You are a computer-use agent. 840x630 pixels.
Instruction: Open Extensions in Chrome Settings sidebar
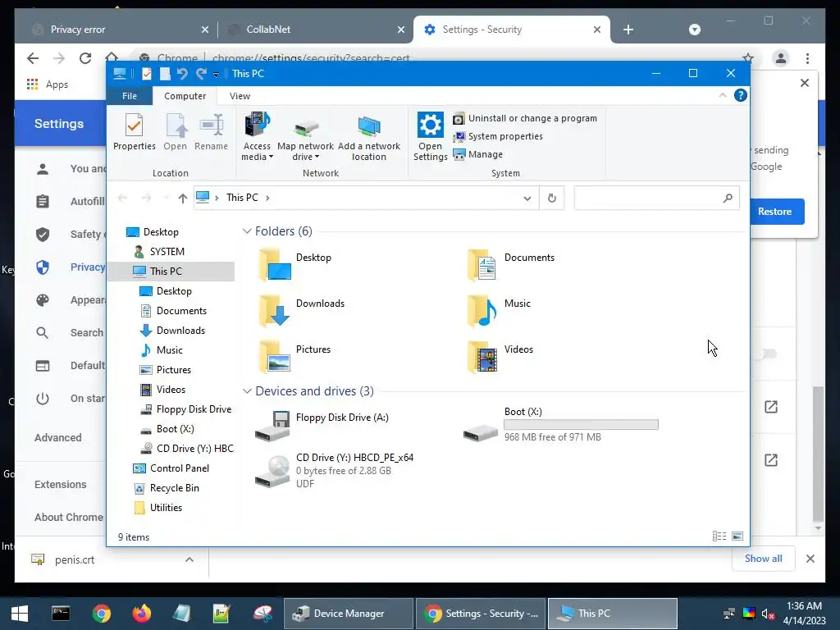click(x=60, y=484)
